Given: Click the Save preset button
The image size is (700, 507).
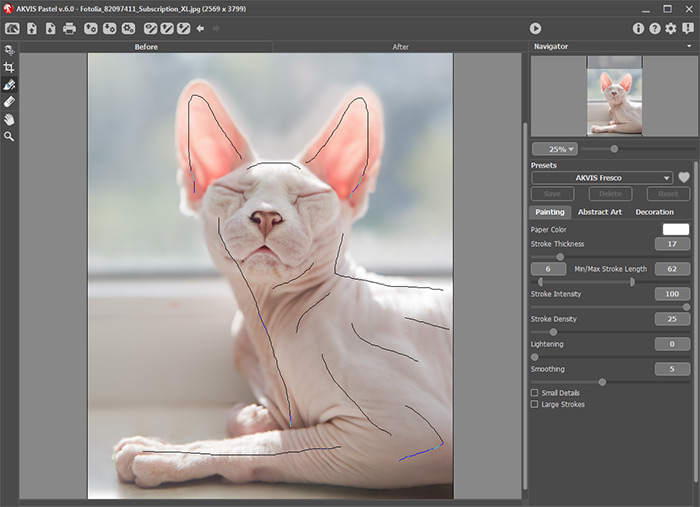Looking at the screenshot, I should pos(552,194).
